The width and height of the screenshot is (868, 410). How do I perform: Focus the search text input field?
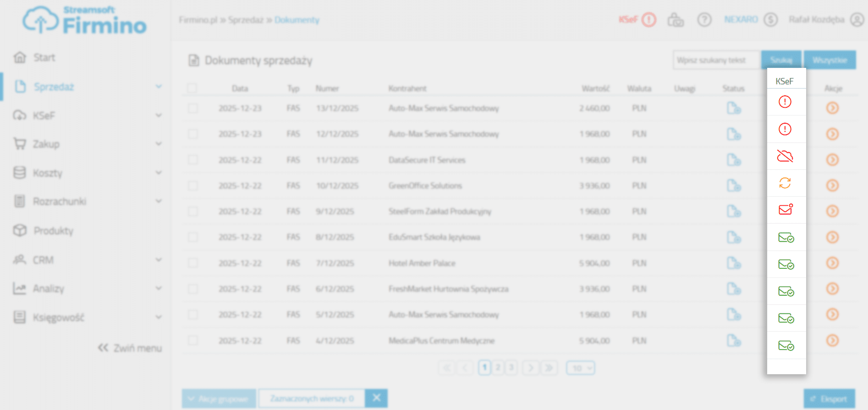point(716,60)
